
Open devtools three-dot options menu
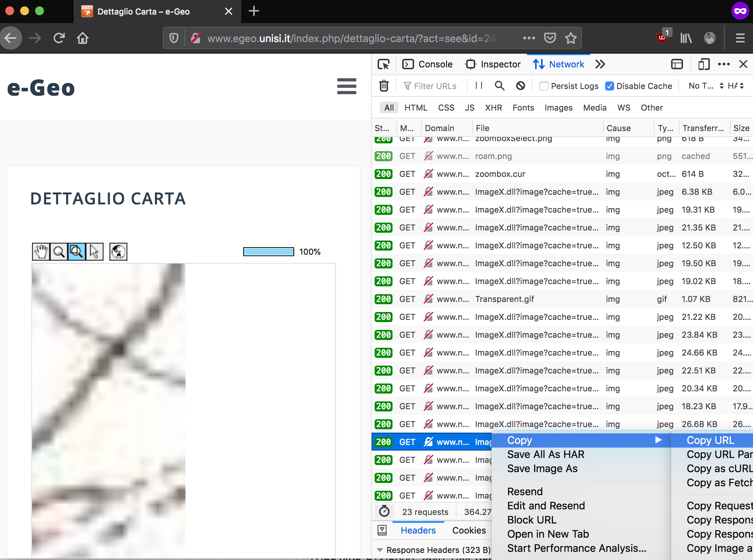click(x=724, y=64)
